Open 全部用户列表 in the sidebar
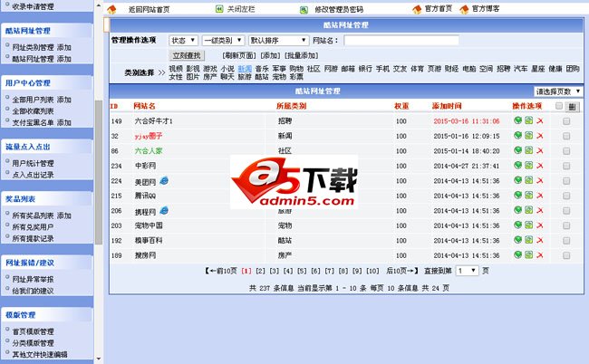Screen dimensions: 589x364 click(x=33, y=100)
